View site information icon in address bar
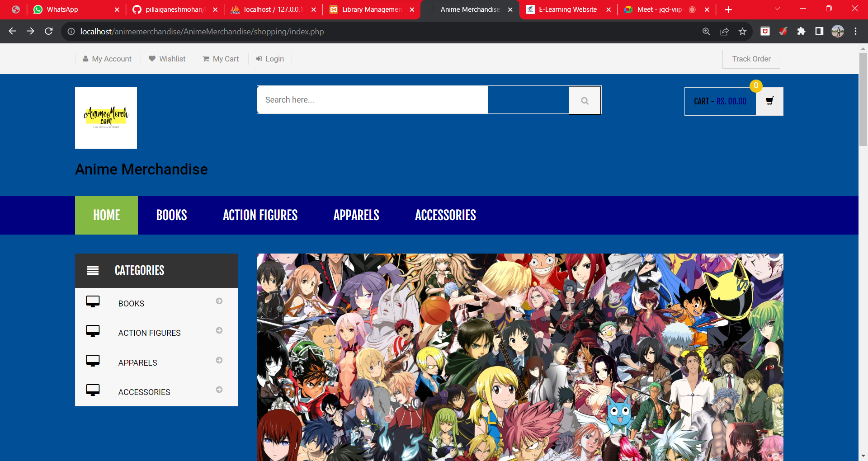This screenshot has height=461, width=868. click(x=71, y=31)
